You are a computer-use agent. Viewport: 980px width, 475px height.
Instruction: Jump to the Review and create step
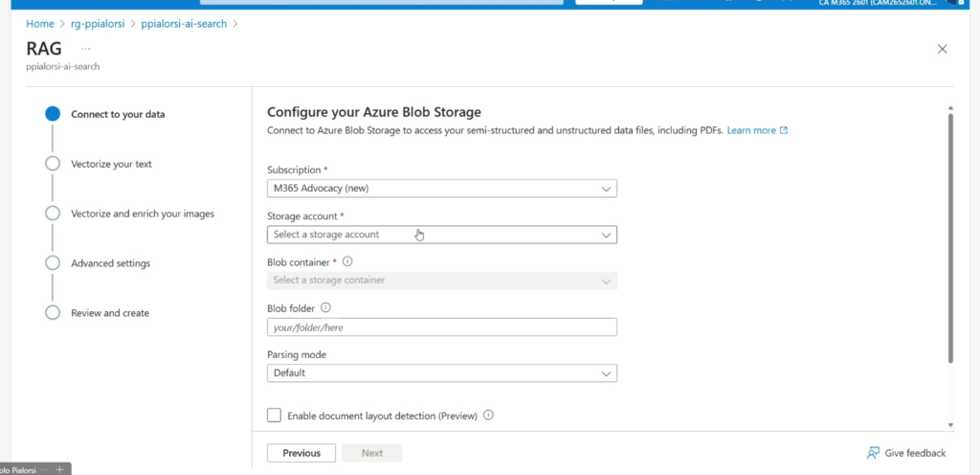tap(110, 313)
